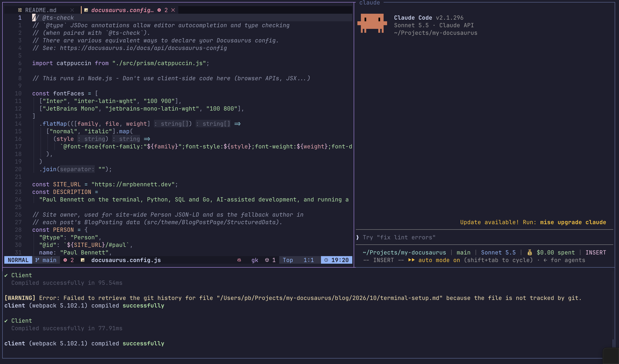This screenshot has height=364, width=619.
Task: Click the scroll icon on README.md tab
Action: (x=20, y=10)
